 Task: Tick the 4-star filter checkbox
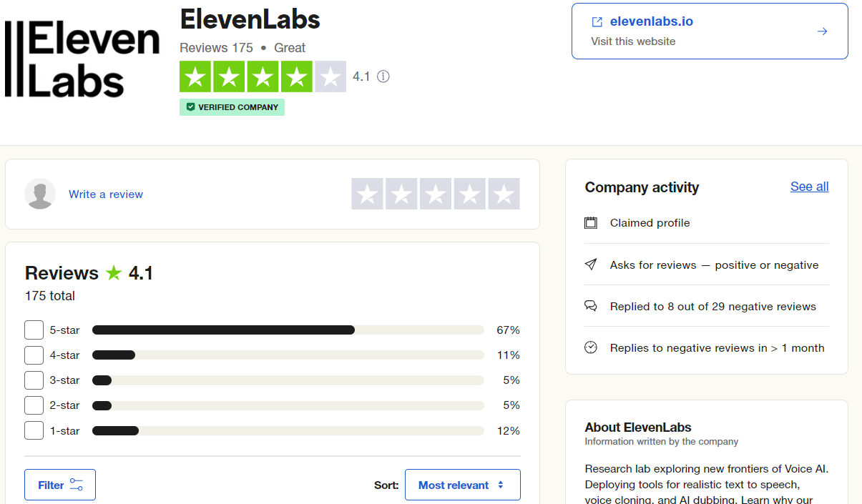(x=34, y=355)
